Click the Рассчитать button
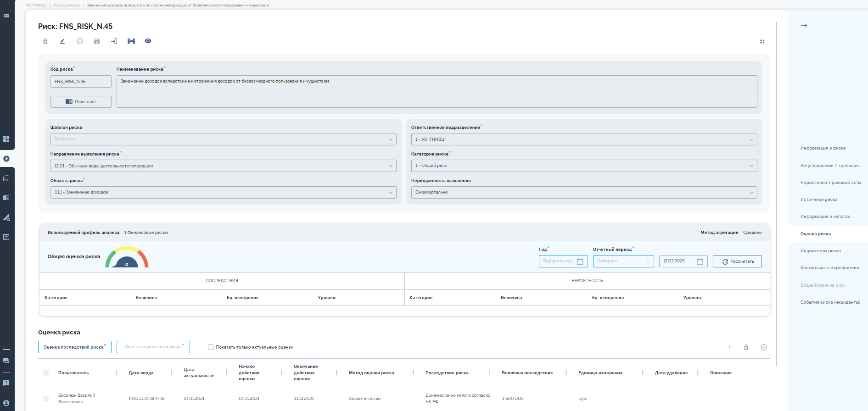This screenshot has width=868, height=411. [x=737, y=261]
